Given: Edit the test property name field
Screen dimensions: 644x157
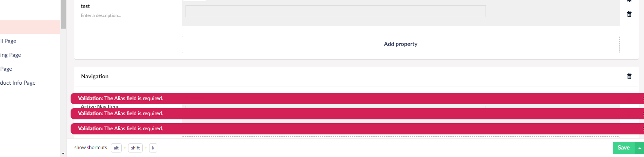Looking at the screenshot, I should coord(85,6).
